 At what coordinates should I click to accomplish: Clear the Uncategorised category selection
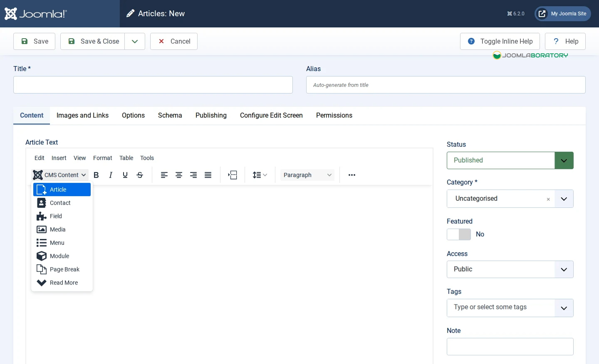point(548,199)
